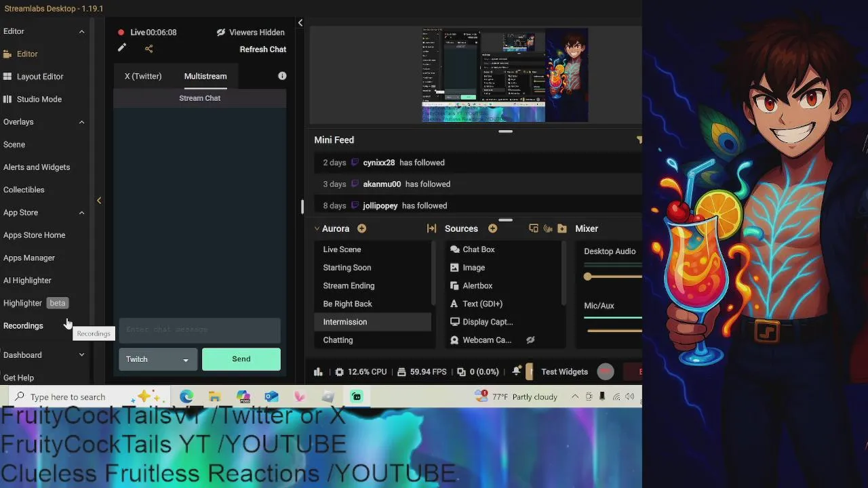Click the add source folder icon
Image resolution: width=868 pixels, height=488 pixels.
562,228
